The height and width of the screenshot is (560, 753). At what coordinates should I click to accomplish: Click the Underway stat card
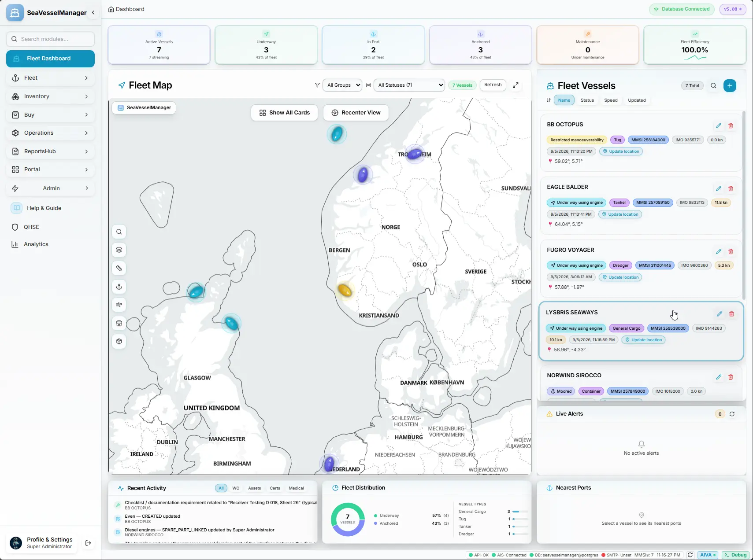(266, 45)
